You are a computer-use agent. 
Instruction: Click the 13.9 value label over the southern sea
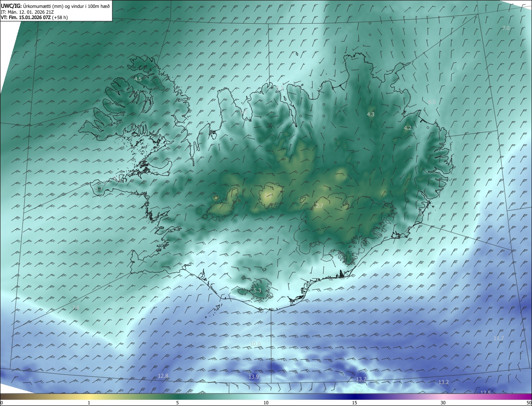[x=254, y=377]
